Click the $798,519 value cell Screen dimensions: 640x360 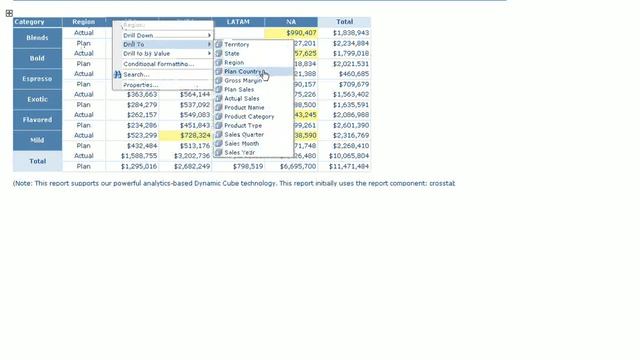(238, 166)
